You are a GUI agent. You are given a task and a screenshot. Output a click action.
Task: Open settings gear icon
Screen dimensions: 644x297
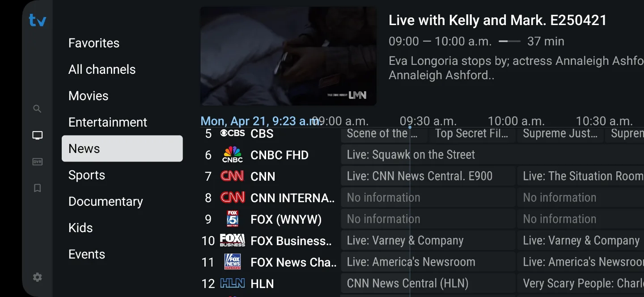pos(38,277)
